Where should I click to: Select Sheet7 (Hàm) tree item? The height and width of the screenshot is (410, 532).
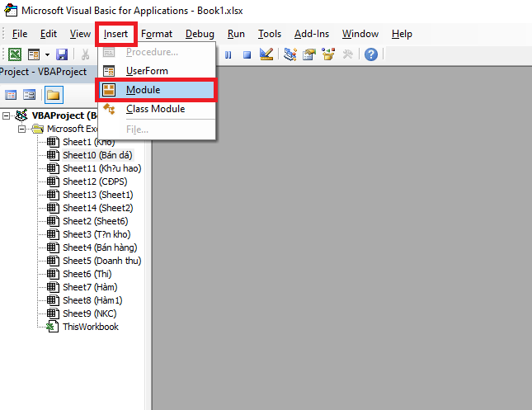pyautogui.click(x=90, y=287)
